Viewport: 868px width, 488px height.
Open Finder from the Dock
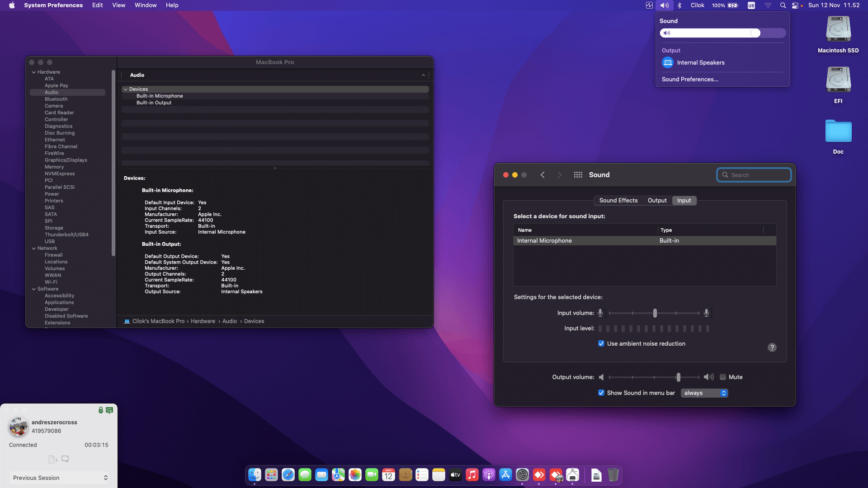pos(255,475)
